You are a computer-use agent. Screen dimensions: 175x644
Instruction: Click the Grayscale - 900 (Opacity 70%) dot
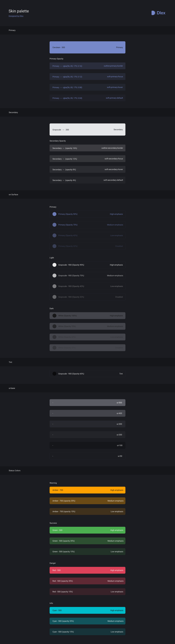click(x=54, y=276)
